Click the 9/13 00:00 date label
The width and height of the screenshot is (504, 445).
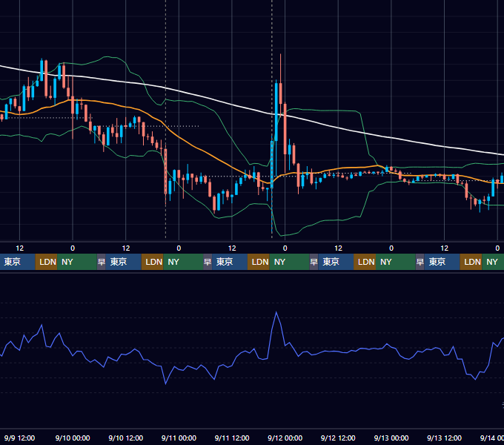click(x=391, y=438)
